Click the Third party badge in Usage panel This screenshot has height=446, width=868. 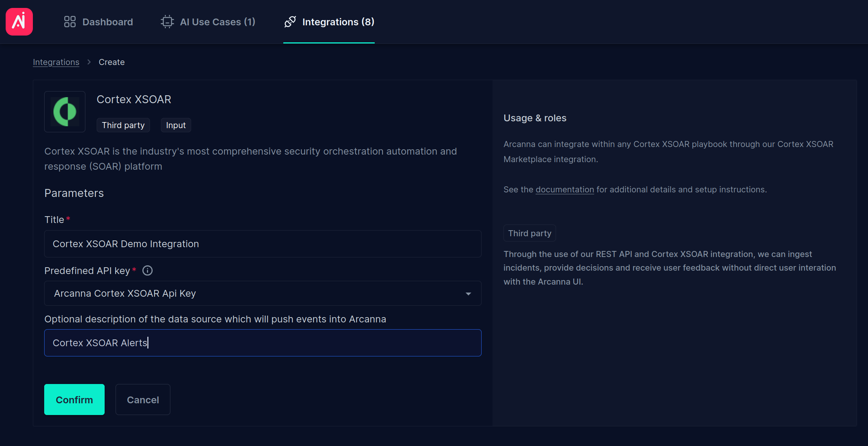click(530, 233)
